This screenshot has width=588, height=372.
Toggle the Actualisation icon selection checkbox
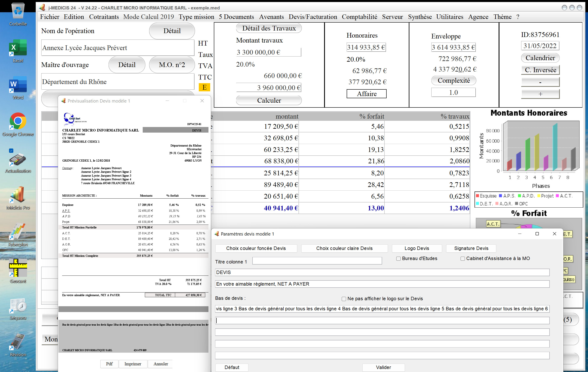tap(11, 150)
